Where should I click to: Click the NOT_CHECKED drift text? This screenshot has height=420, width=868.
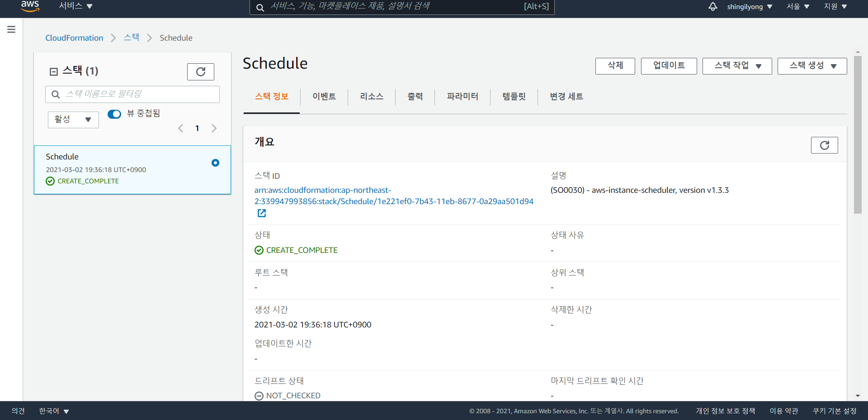click(293, 396)
